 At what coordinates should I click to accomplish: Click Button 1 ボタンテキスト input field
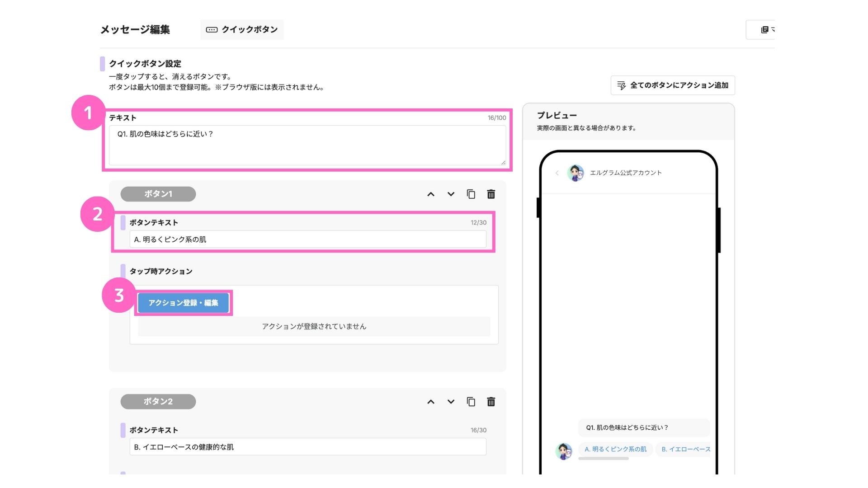click(307, 239)
